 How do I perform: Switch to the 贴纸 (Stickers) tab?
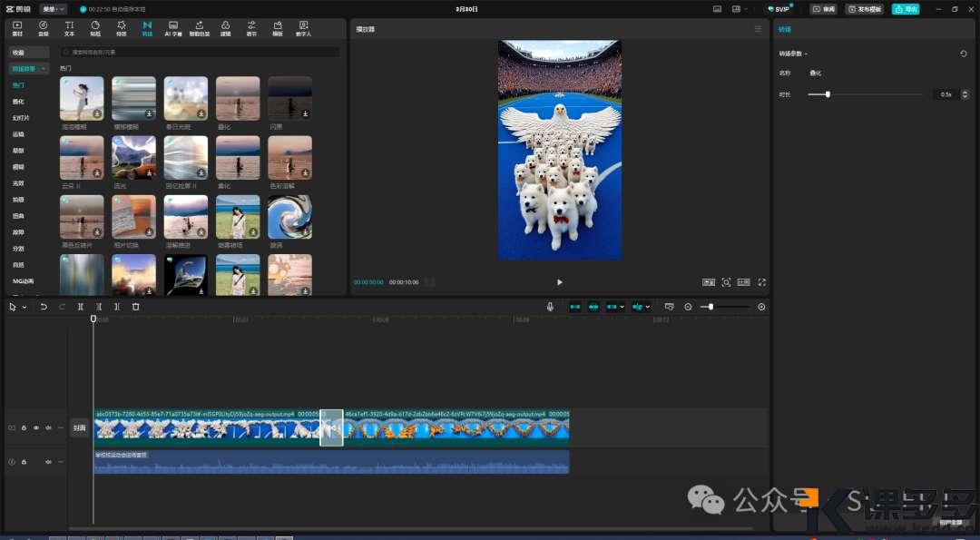[x=95, y=28]
